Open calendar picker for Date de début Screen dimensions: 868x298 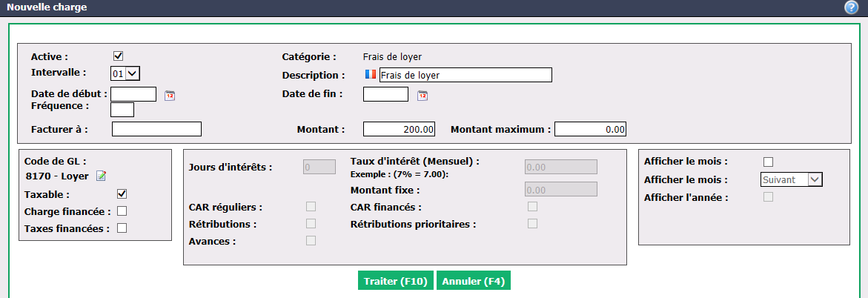pyautogui.click(x=170, y=96)
